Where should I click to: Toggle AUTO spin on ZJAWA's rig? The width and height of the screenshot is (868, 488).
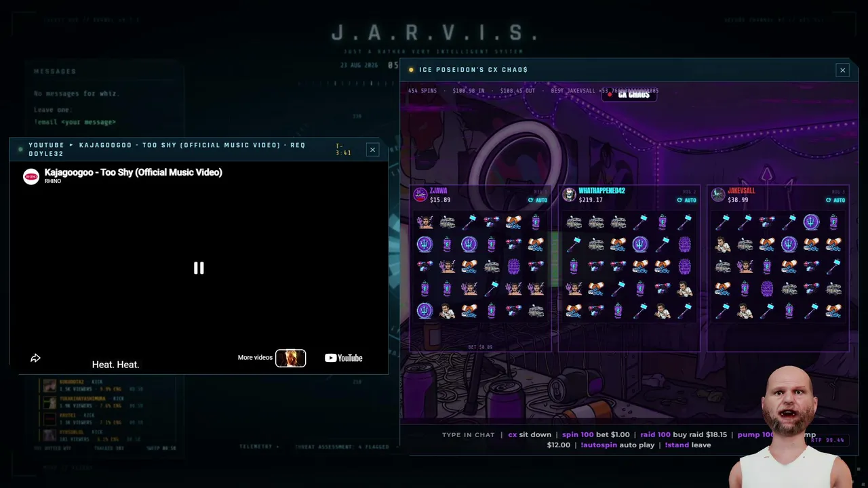[x=538, y=200]
